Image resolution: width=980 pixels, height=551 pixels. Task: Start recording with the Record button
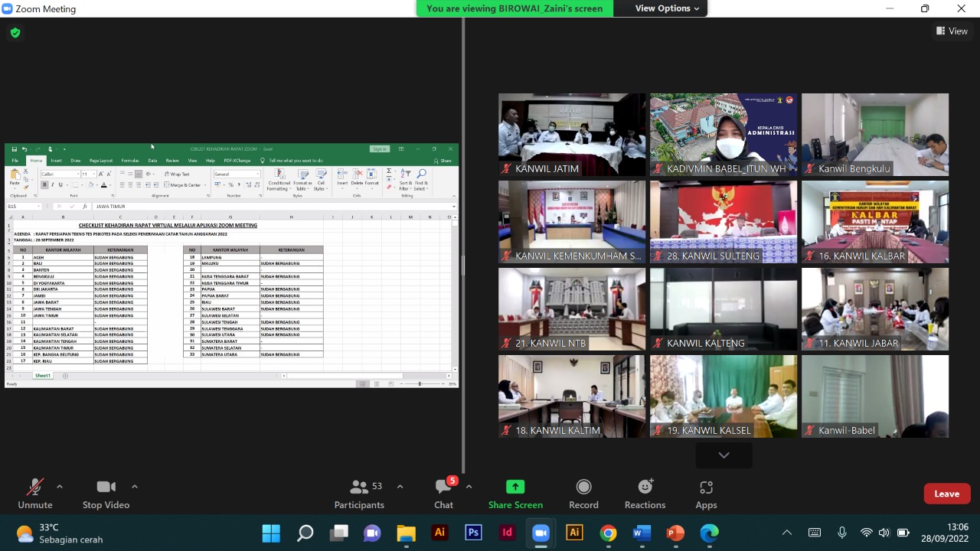point(583,494)
